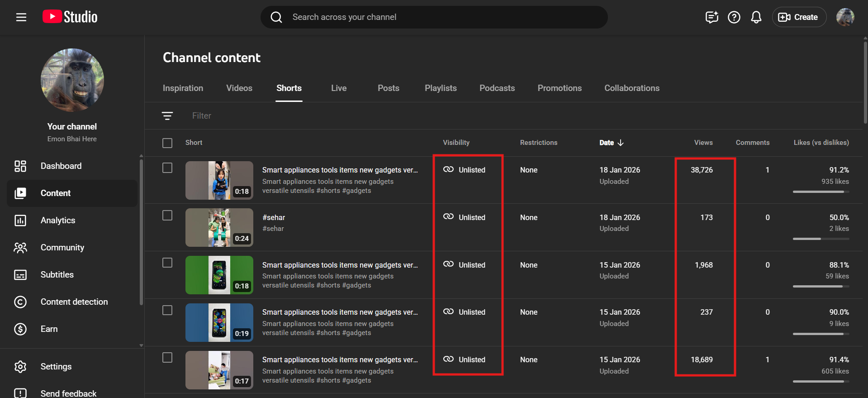Screen dimensions: 868x398
Task: Open the Send feedback link
Action: pos(68,393)
